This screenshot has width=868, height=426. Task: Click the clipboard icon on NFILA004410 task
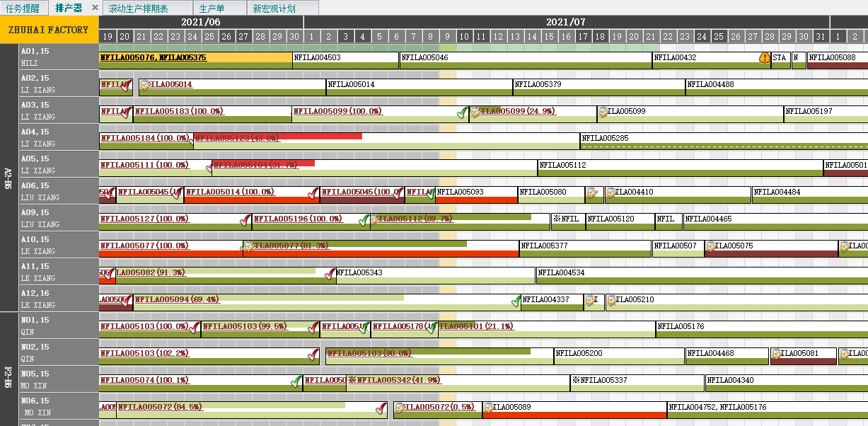point(611,192)
